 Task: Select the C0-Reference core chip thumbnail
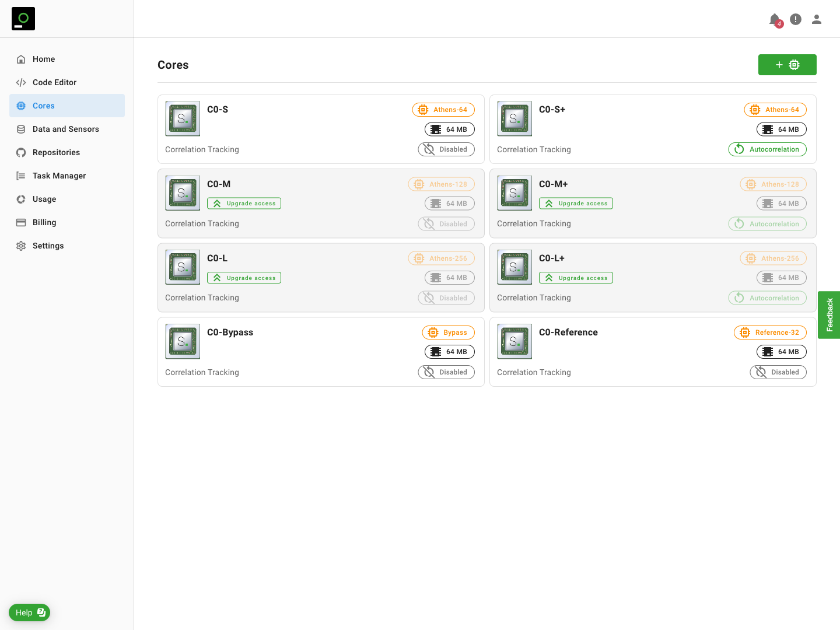pos(514,341)
